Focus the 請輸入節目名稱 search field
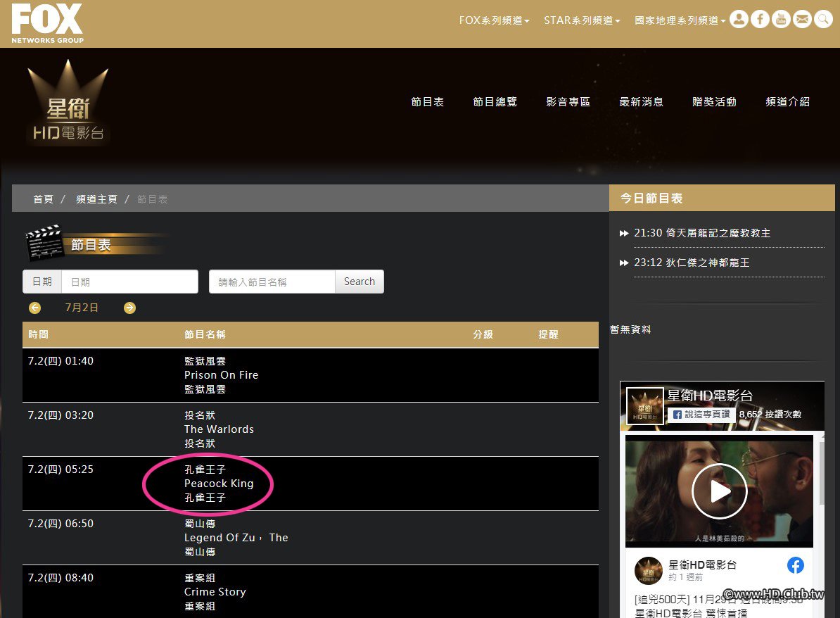 click(272, 282)
